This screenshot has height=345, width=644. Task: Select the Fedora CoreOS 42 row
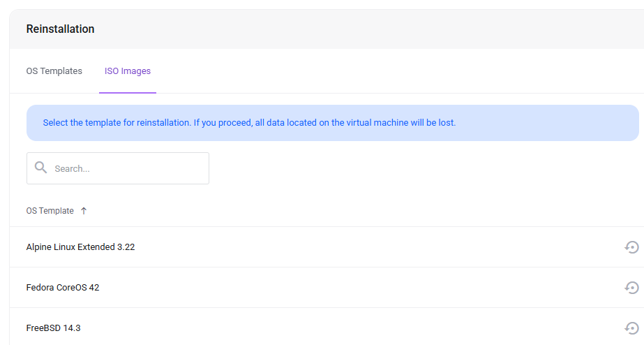[327, 288]
